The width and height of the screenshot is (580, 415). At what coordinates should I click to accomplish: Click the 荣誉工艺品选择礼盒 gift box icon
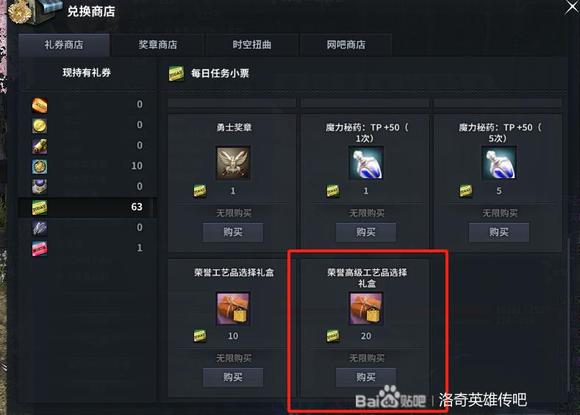(233, 308)
